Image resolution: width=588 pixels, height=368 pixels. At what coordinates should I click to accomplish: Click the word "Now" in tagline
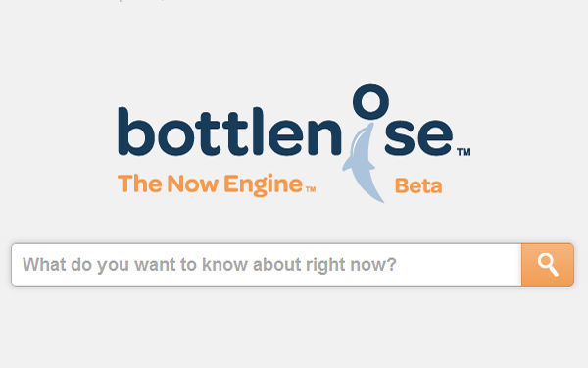click(193, 184)
